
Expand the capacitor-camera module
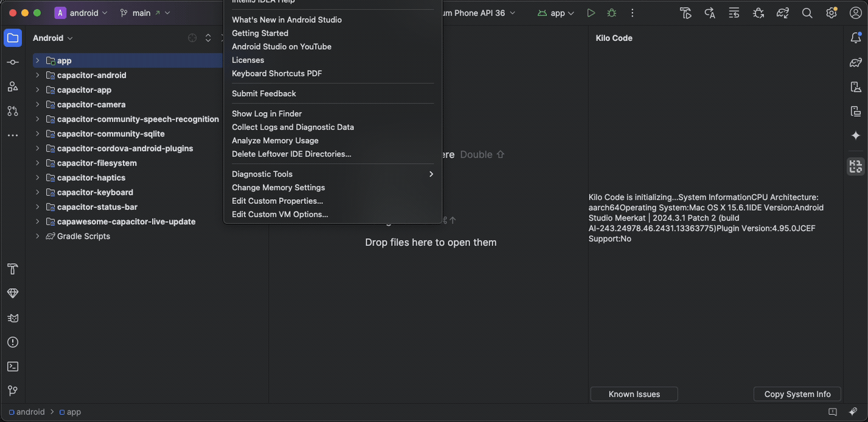click(37, 105)
